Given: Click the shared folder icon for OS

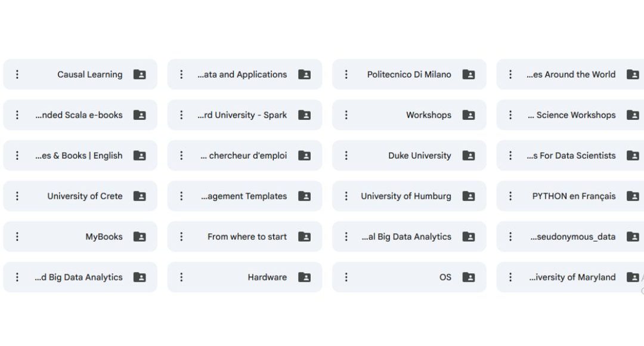Looking at the screenshot, I should (x=469, y=277).
